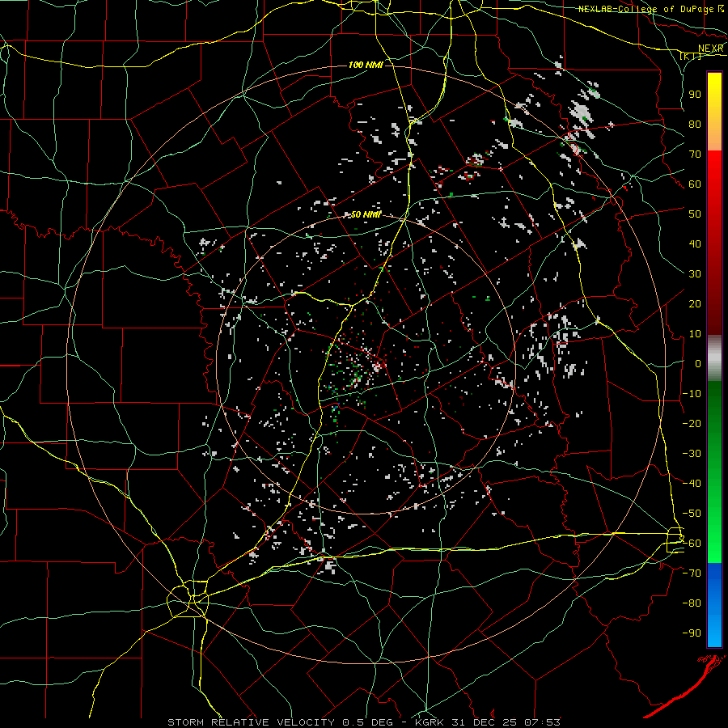Click the 100 NMI range ring label
This screenshot has height=728, width=728.
(366, 65)
